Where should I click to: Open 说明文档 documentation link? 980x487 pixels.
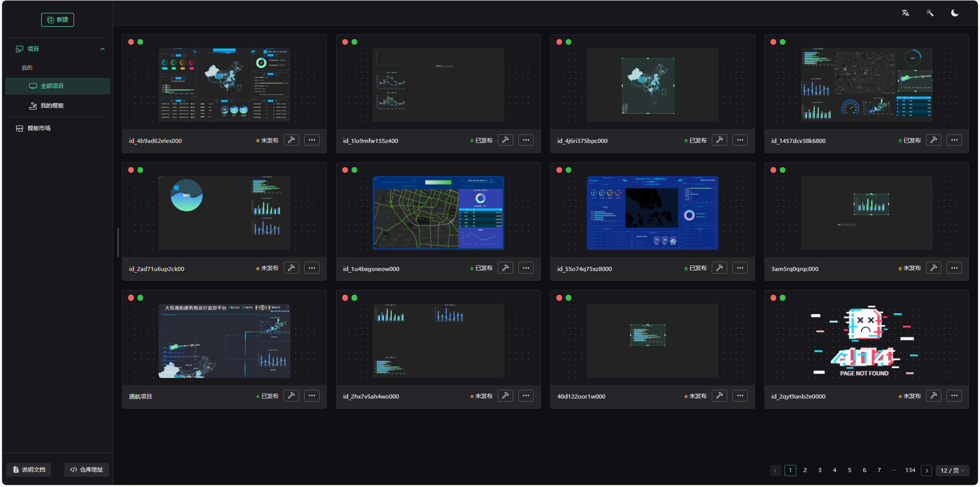pyautogui.click(x=29, y=470)
